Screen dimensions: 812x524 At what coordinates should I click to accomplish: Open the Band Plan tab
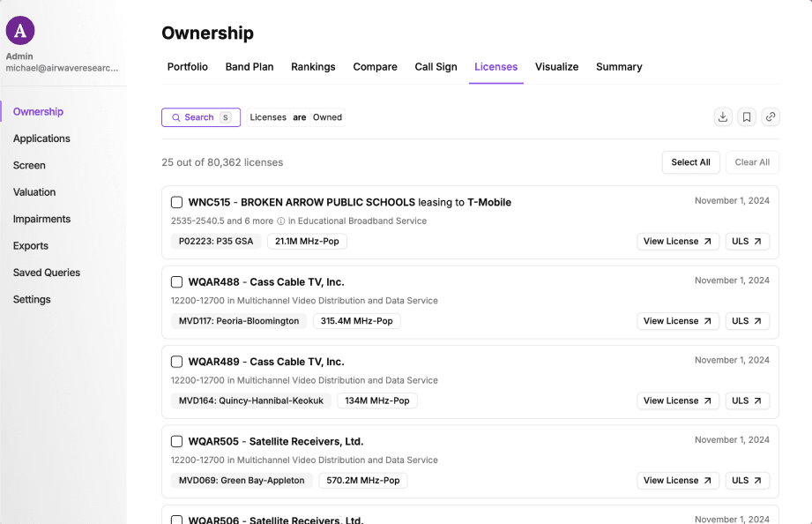250,67
